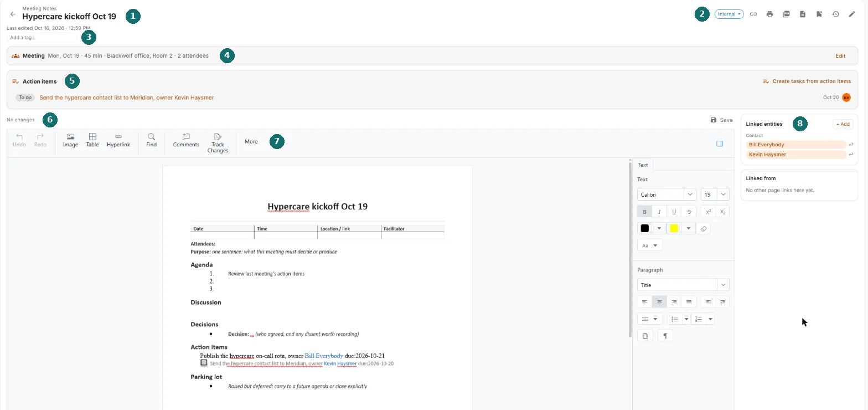Screen dimensions: 868x410
Task: Expand the More toolbar menu
Action: 251,142
